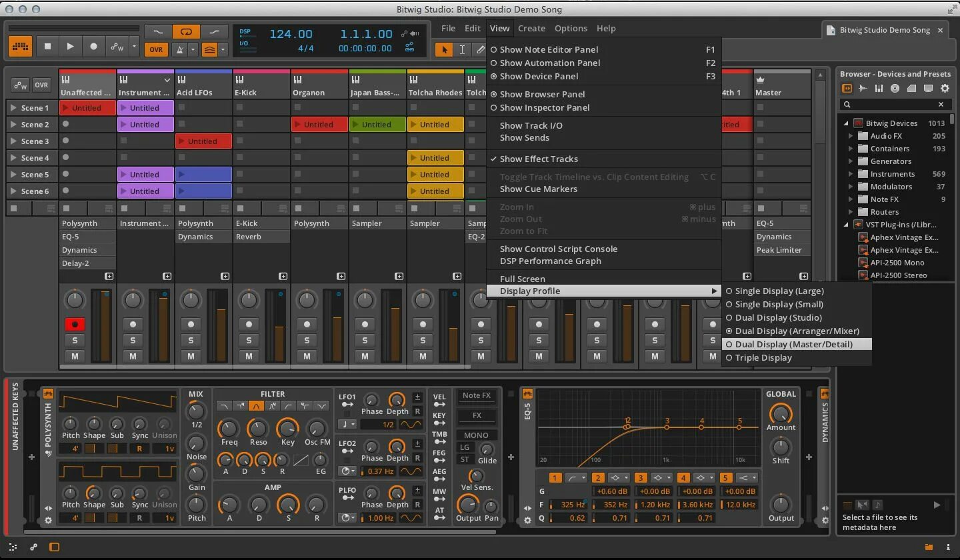
Task: Select Single Display (Large) profile
Action: coord(797,291)
